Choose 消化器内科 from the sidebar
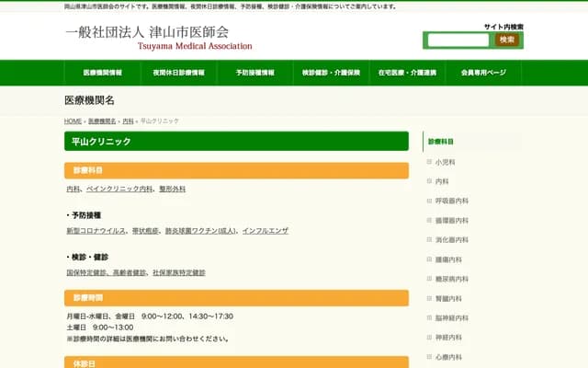 452,239
